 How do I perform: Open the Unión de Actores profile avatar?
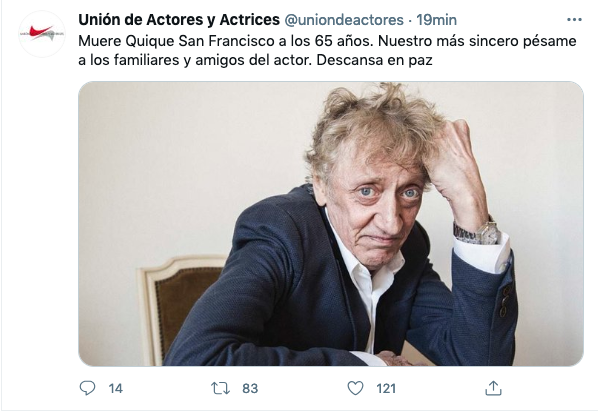pyautogui.click(x=42, y=34)
